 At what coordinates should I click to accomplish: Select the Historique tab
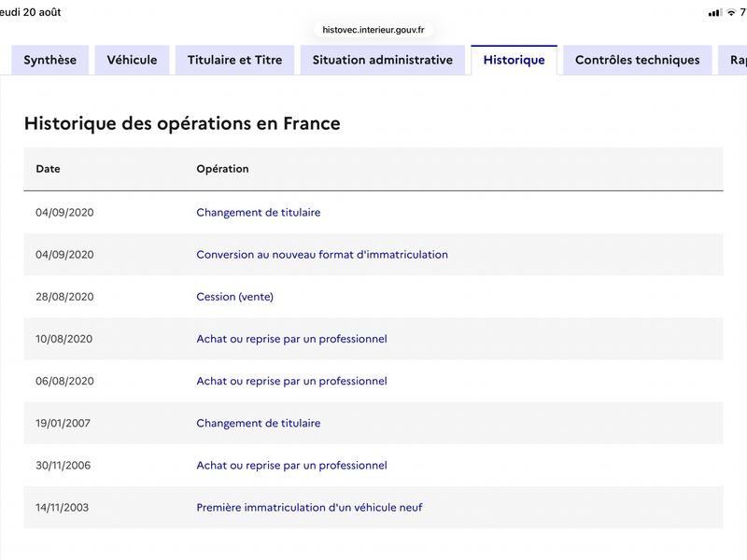click(514, 60)
